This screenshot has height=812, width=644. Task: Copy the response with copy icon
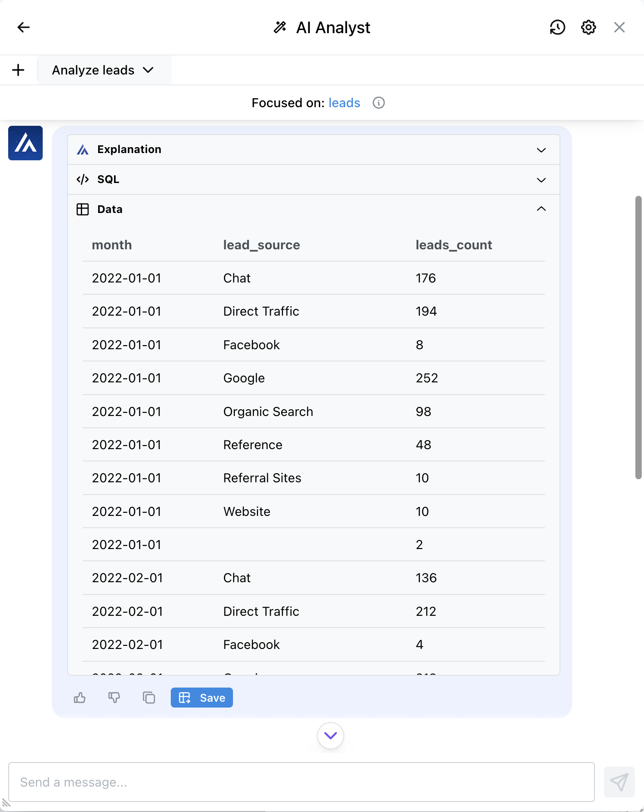(x=149, y=698)
